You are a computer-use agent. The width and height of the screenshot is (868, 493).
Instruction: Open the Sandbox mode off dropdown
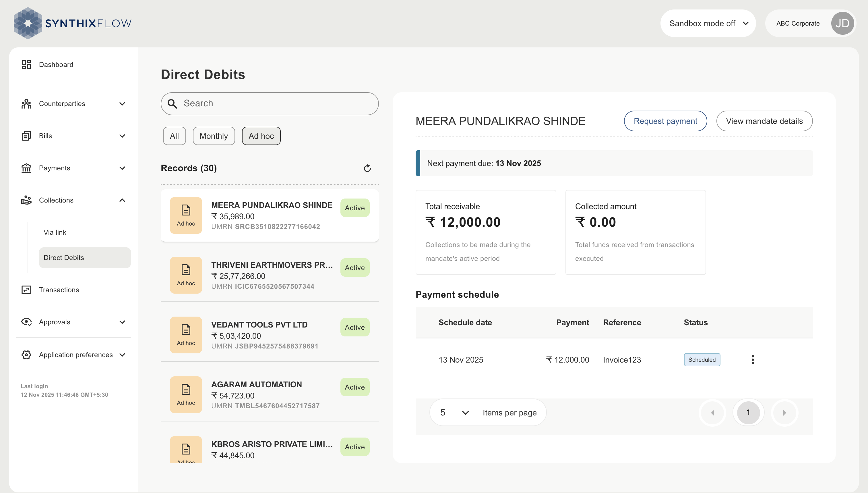pos(708,23)
